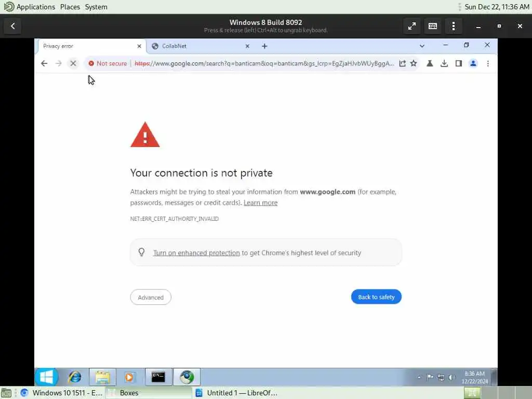Close the Privacy error tab
The image size is (532, 399).
[139, 46]
